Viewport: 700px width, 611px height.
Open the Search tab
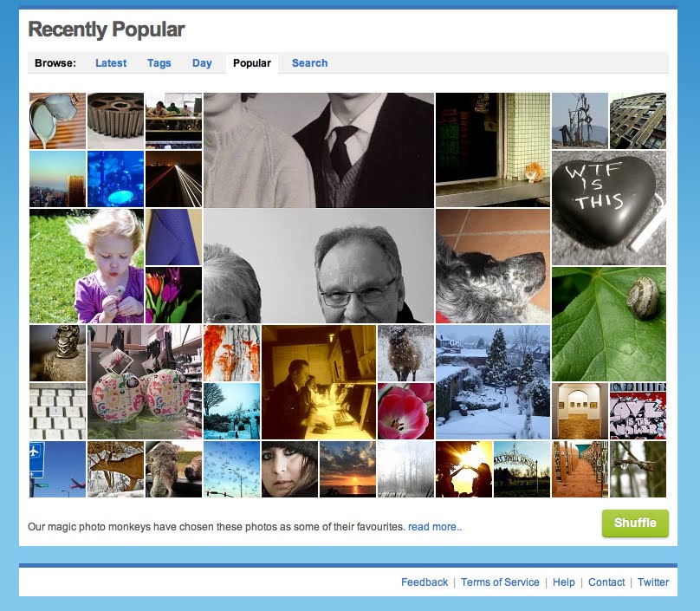[x=309, y=63]
